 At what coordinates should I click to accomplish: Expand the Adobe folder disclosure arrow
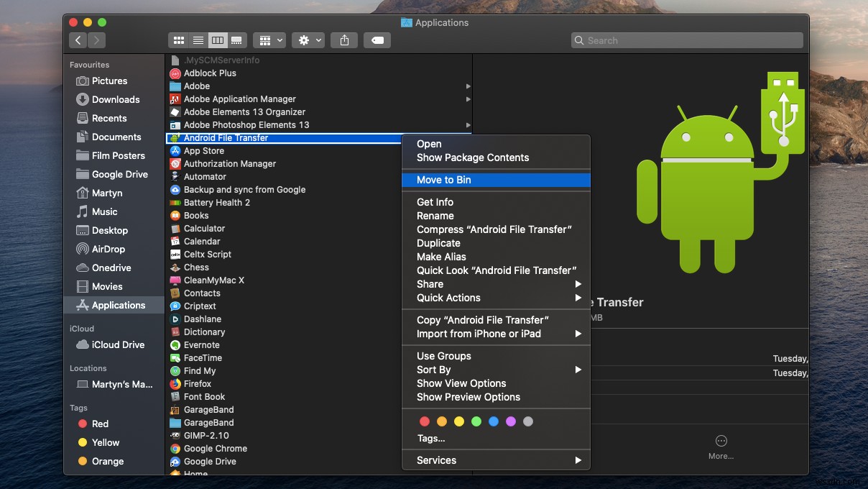(468, 86)
